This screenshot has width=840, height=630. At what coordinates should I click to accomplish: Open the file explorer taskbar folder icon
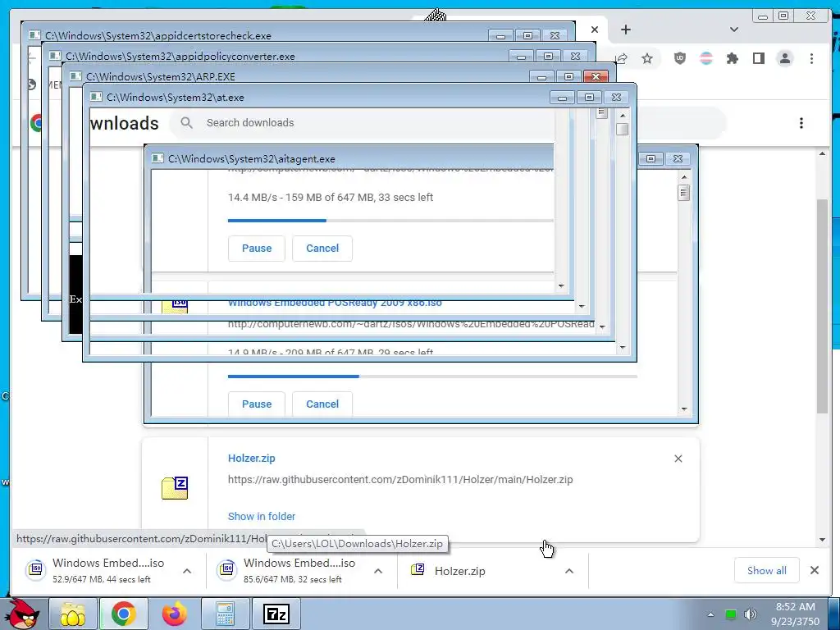tap(73, 614)
